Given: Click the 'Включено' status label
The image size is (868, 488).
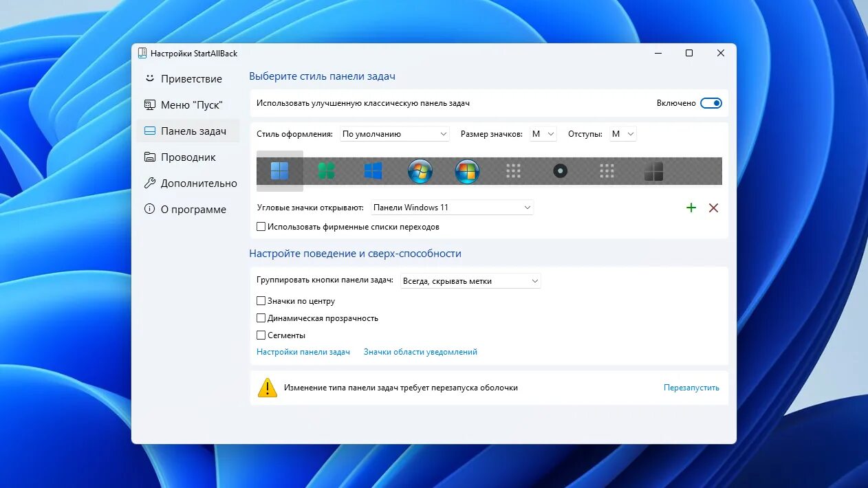Looking at the screenshot, I should 676,103.
